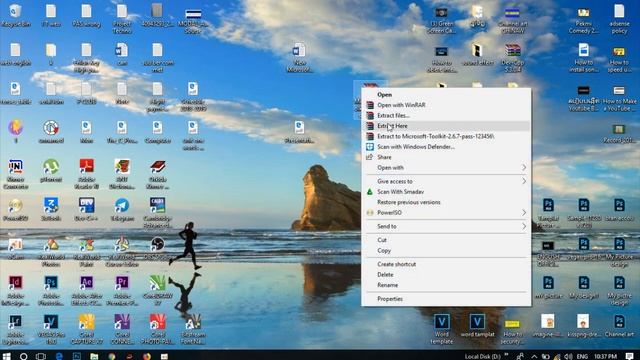Choose Rename in the context menu
640x360 pixels.
(446, 285)
